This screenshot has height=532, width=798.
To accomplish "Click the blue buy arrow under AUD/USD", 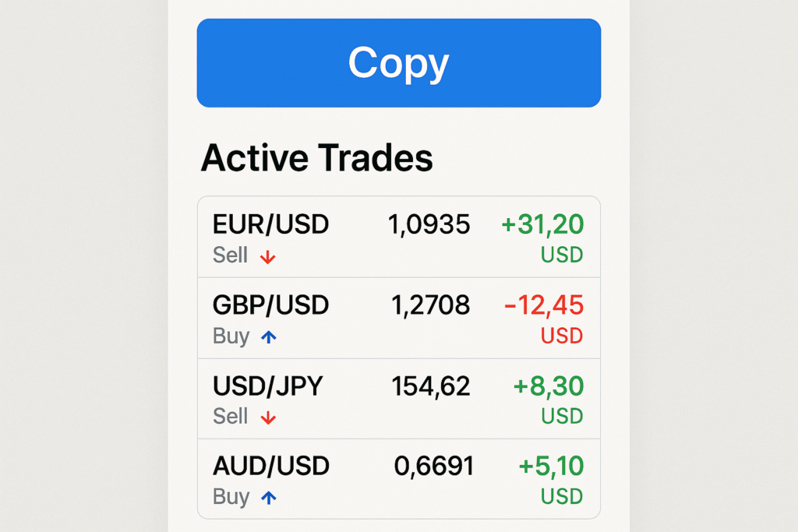I will [268, 498].
